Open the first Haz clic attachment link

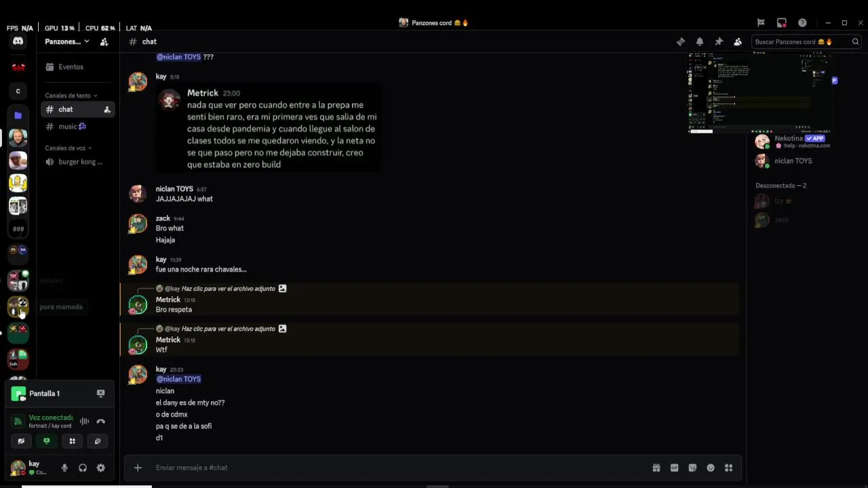click(x=228, y=289)
